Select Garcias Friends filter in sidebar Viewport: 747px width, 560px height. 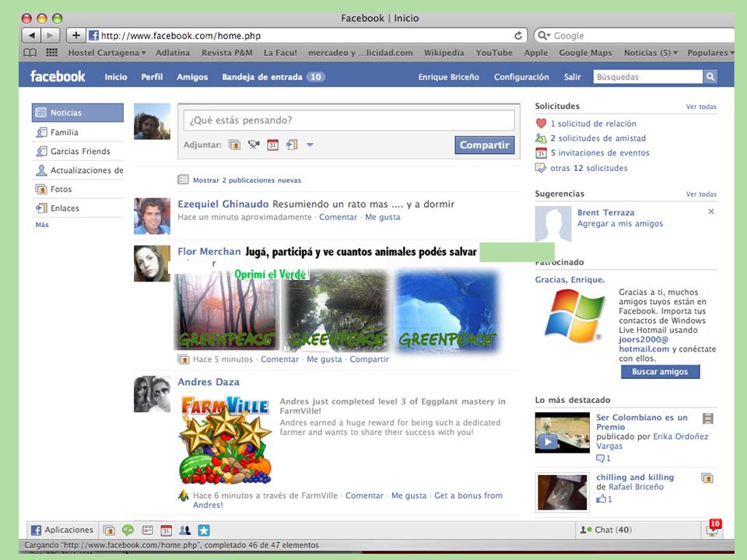click(x=78, y=152)
